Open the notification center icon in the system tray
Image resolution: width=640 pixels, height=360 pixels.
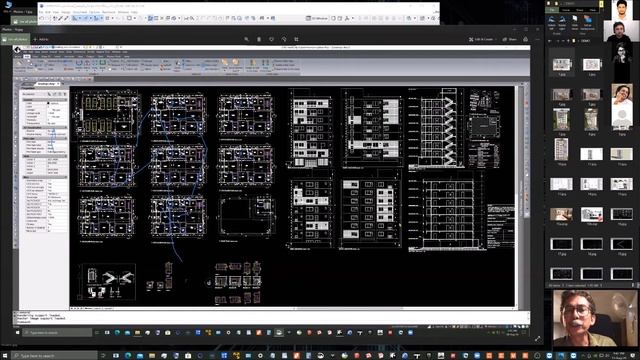click(x=634, y=356)
